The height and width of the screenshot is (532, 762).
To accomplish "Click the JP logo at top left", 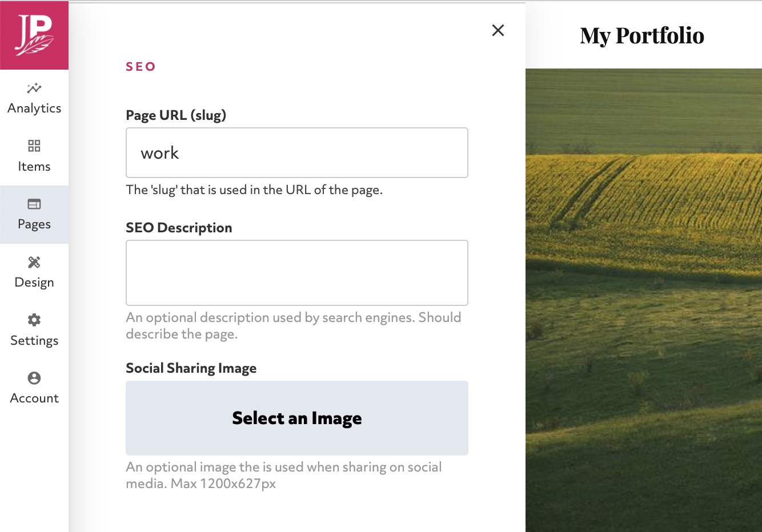I will (x=34, y=34).
